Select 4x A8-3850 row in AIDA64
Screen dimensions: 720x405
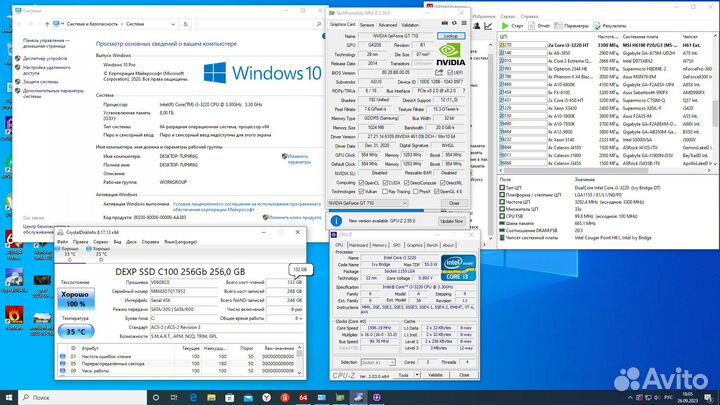coord(606,53)
